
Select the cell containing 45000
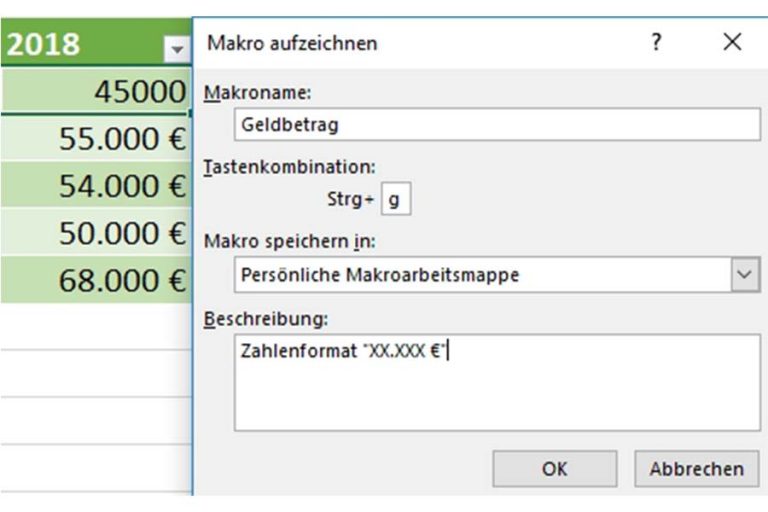[95, 92]
